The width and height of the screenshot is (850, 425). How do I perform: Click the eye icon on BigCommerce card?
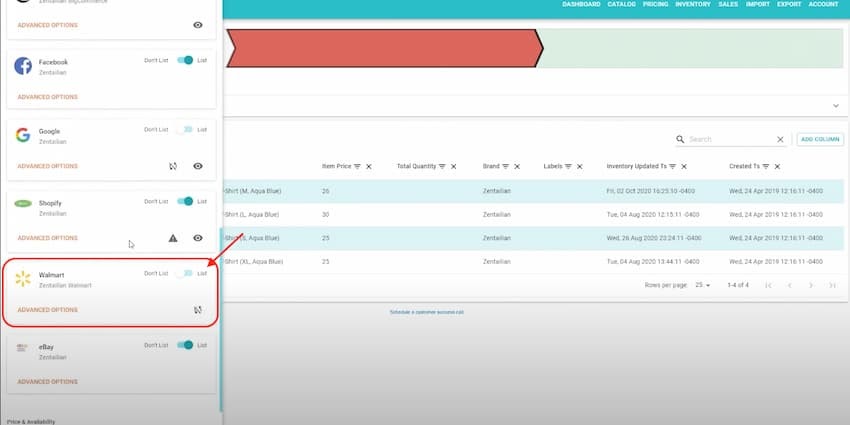pos(198,25)
